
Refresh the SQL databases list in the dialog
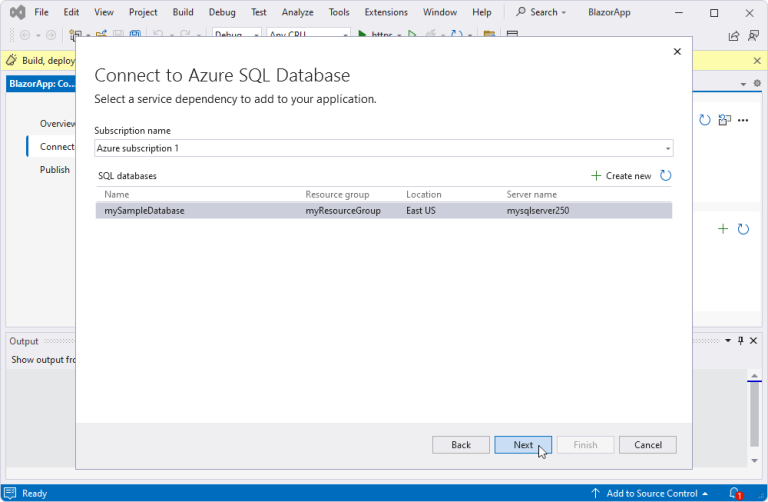point(665,175)
